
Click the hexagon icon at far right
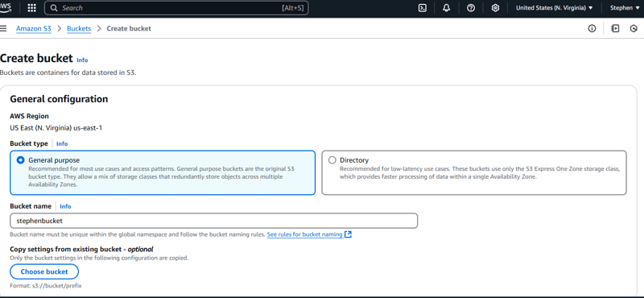click(634, 28)
